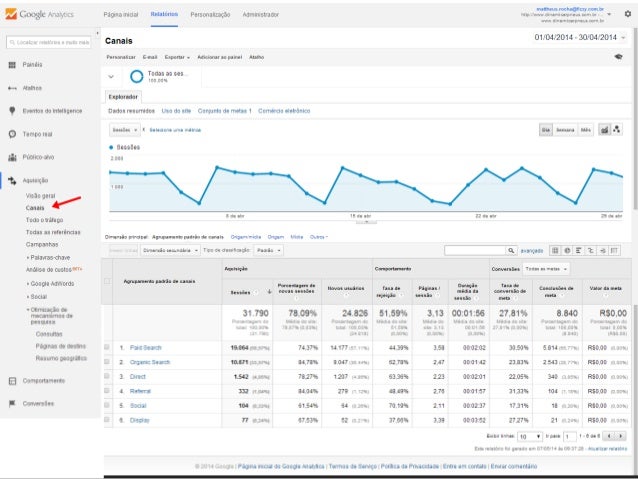The height and width of the screenshot is (479, 638).
Task: Click the Eventos do Intelligence lightbulb icon
Action: point(11,110)
